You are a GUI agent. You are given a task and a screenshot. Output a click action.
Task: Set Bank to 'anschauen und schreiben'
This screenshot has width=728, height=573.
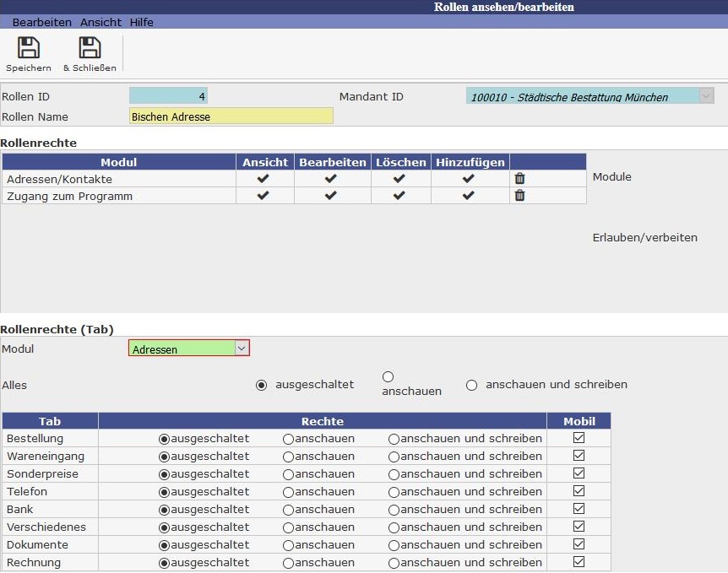click(394, 510)
